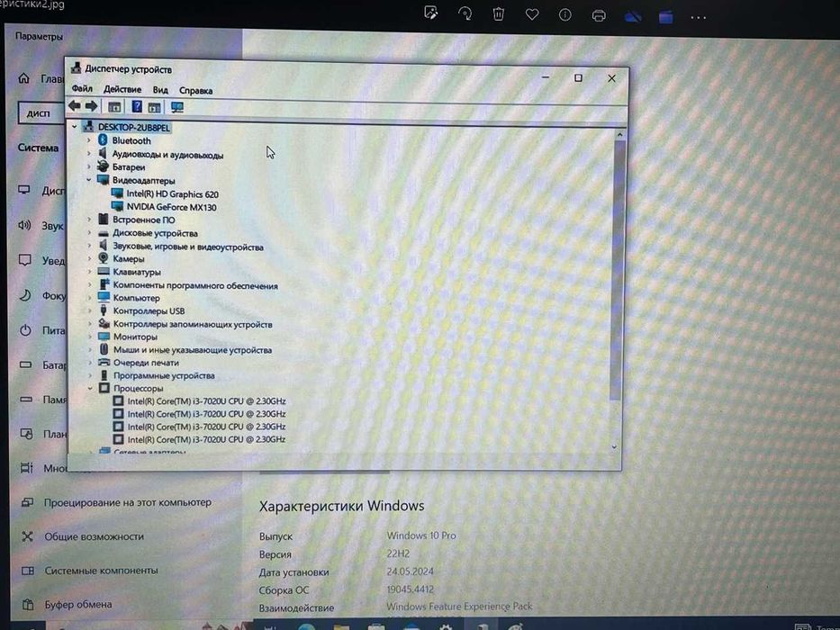Click the Буфер обмена clipboard icon
This screenshot has height=630, width=840.
click(28, 605)
